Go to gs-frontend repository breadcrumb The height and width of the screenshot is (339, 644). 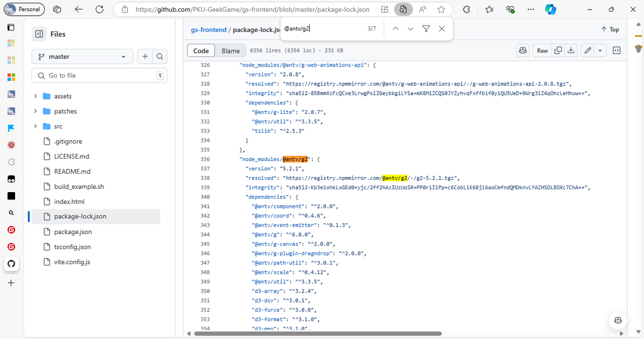(x=209, y=30)
